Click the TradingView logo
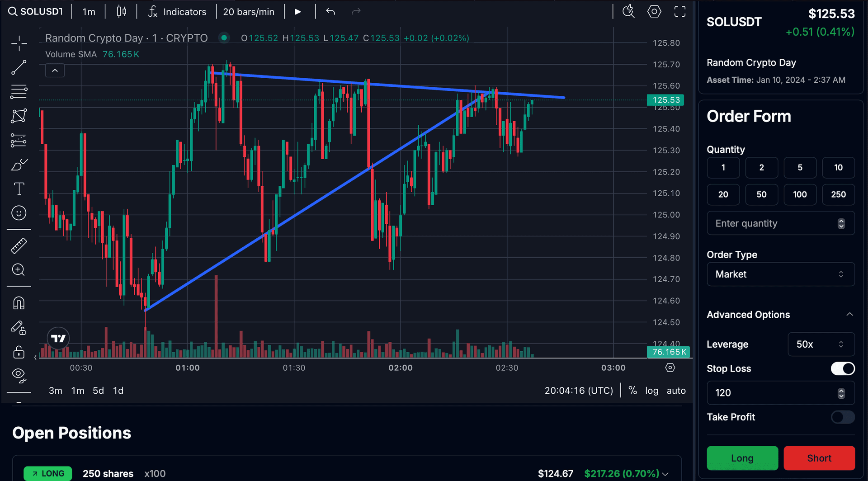868x481 pixels. pyautogui.click(x=58, y=338)
